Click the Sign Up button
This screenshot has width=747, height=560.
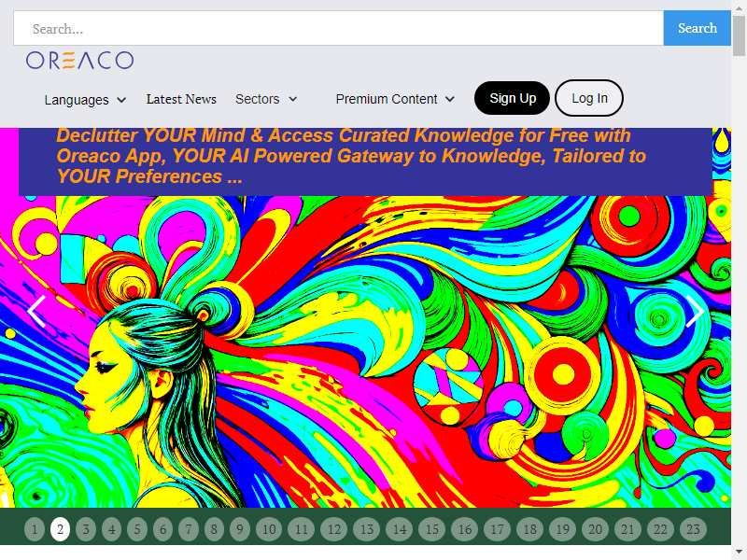[x=512, y=98]
